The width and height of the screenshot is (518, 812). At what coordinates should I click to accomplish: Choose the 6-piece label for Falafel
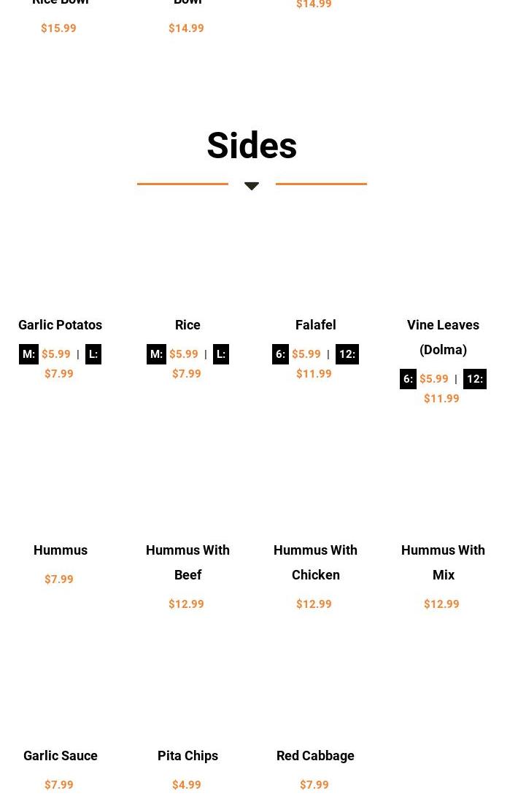point(280,354)
